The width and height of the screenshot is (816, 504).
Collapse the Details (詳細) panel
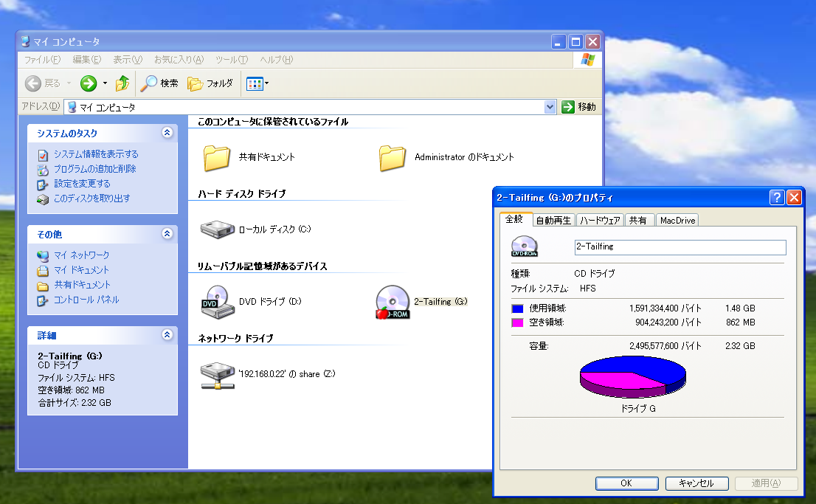click(167, 335)
